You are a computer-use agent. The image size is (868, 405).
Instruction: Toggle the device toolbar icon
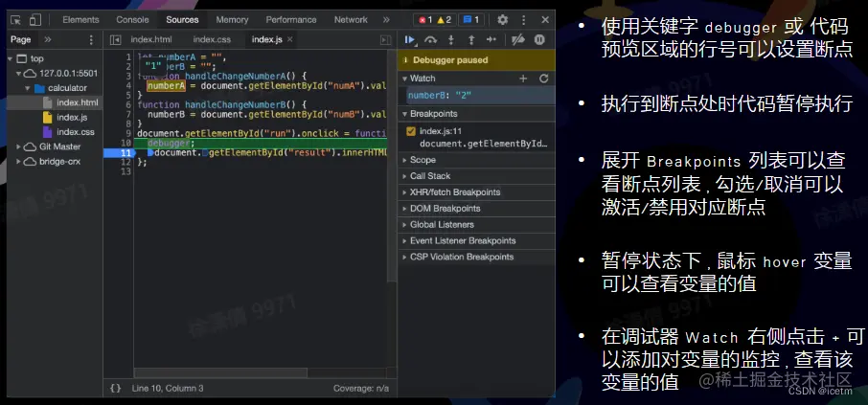[x=34, y=20]
